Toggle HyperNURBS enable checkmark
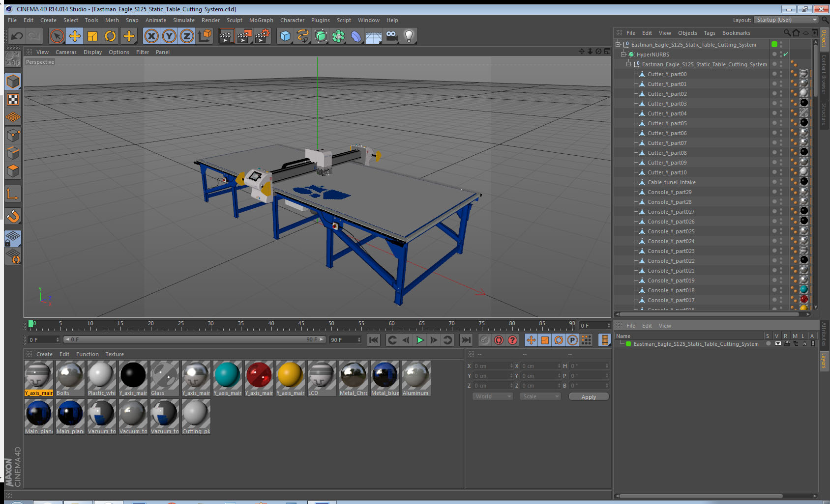Viewport: 830px width, 504px height. (786, 55)
